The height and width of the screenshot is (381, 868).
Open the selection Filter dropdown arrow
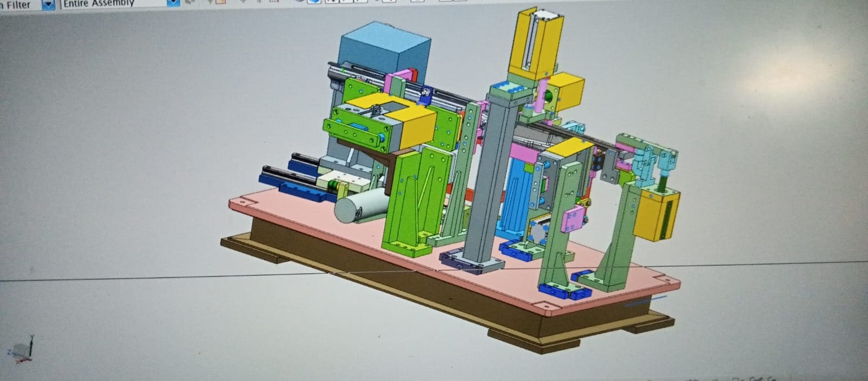[48, 4]
